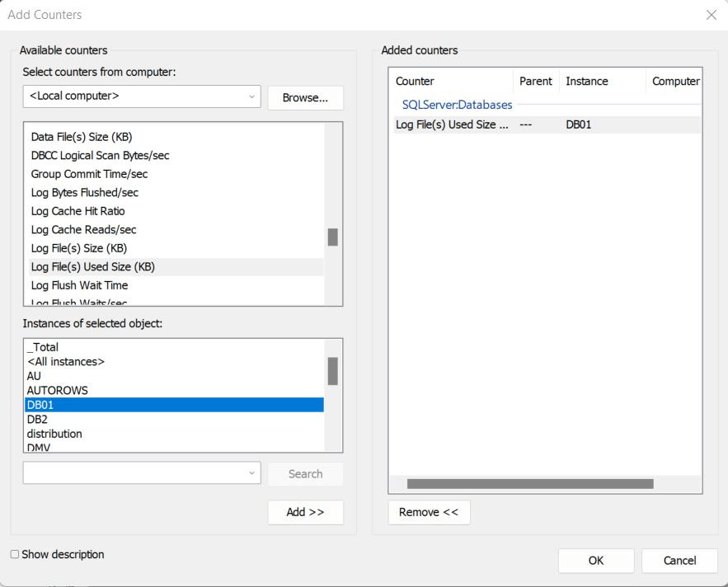Enable the Show description checkbox

(x=15, y=555)
